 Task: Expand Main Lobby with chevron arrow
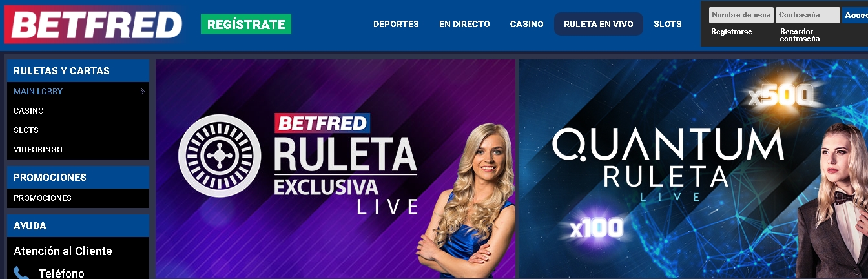(143, 92)
